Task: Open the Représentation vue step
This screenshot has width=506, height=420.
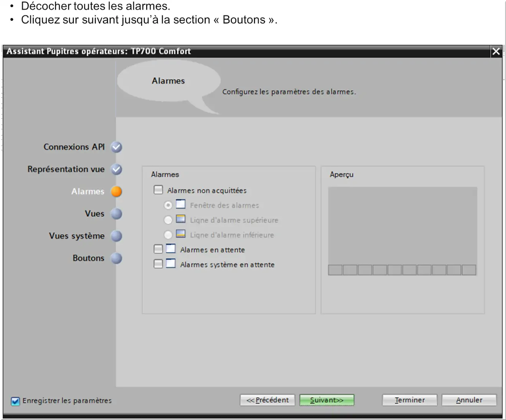Action: (x=66, y=169)
